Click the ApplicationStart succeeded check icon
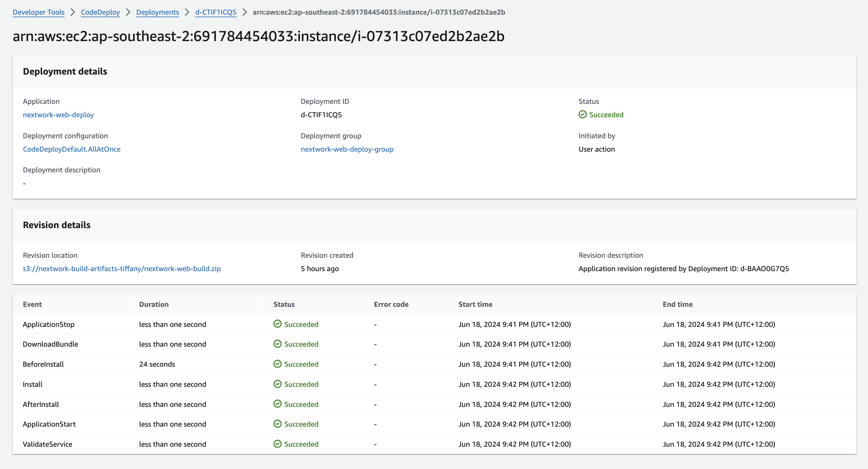The height and width of the screenshot is (469, 868). [x=277, y=424]
